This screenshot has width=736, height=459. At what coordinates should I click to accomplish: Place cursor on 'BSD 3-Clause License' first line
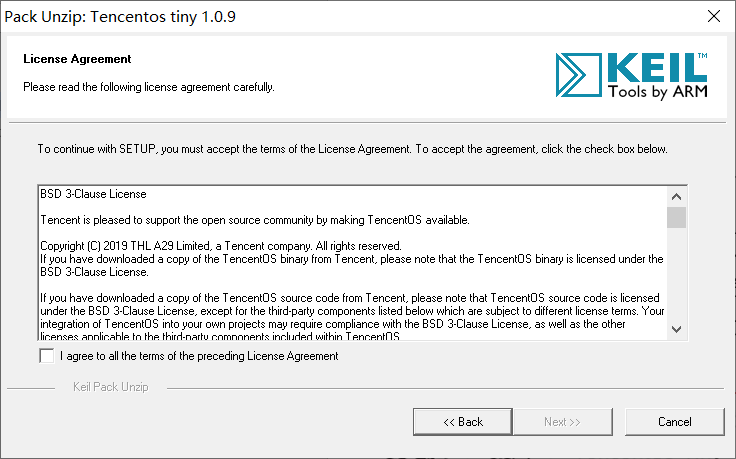tap(93, 194)
